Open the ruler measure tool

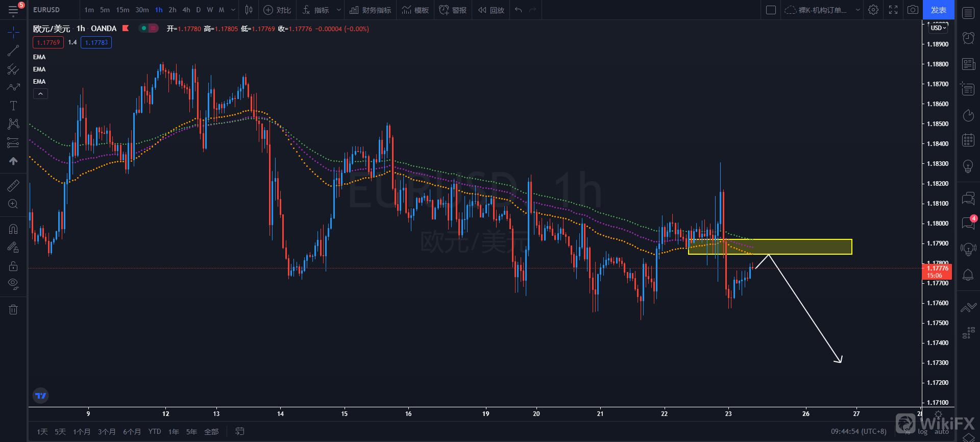point(13,186)
